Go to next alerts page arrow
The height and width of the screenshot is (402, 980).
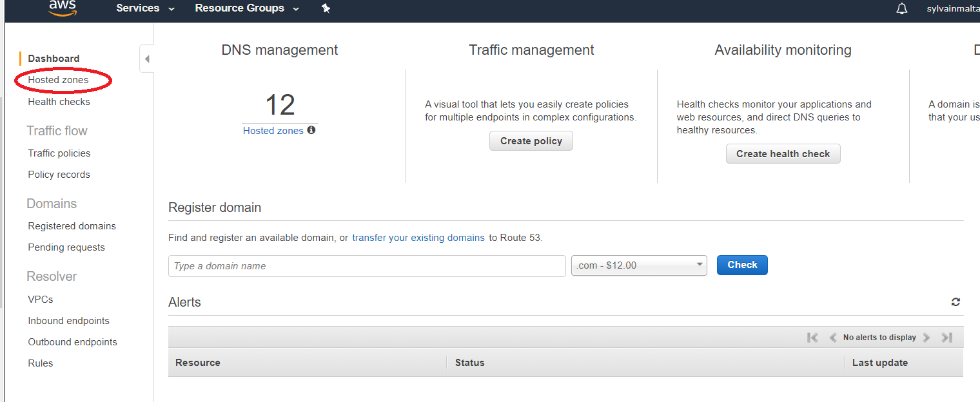tap(926, 338)
